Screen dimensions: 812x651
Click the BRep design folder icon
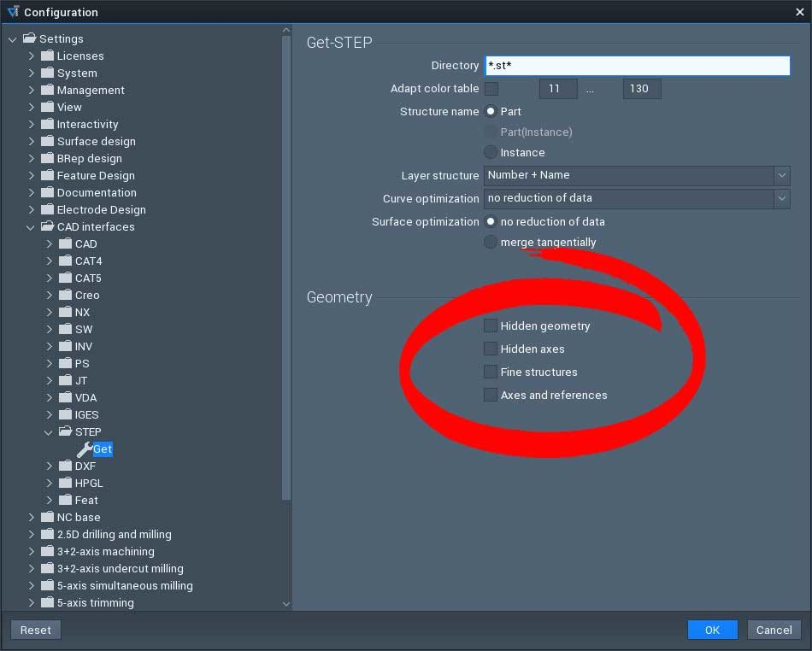tap(47, 158)
